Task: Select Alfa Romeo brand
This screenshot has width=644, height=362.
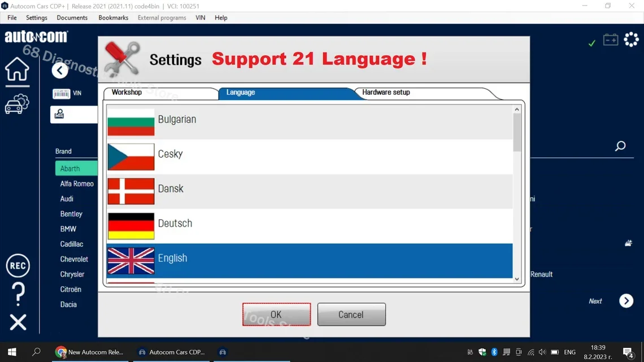Action: (77, 184)
